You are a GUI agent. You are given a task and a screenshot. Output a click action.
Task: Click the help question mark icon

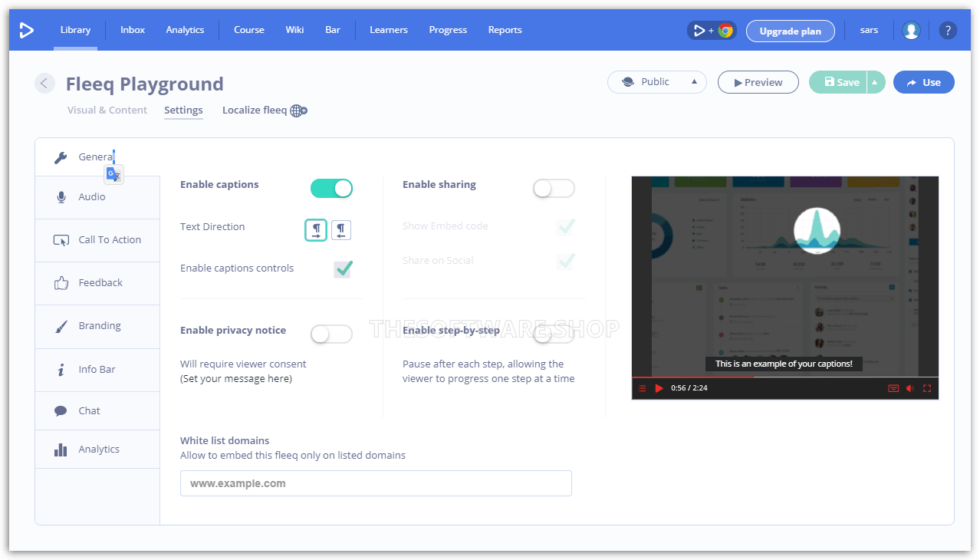tap(948, 31)
